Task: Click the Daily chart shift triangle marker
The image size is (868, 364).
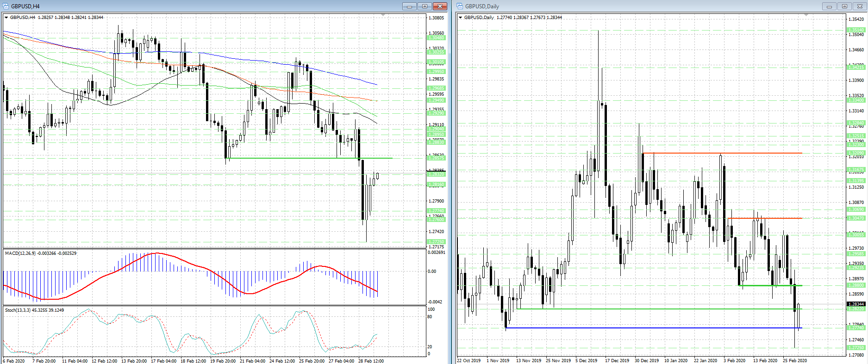Action: [x=806, y=15]
